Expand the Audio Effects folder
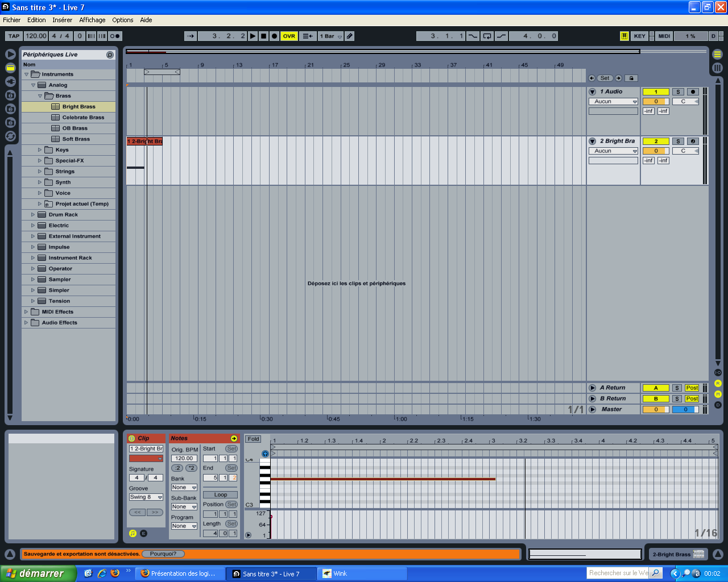 [26, 323]
